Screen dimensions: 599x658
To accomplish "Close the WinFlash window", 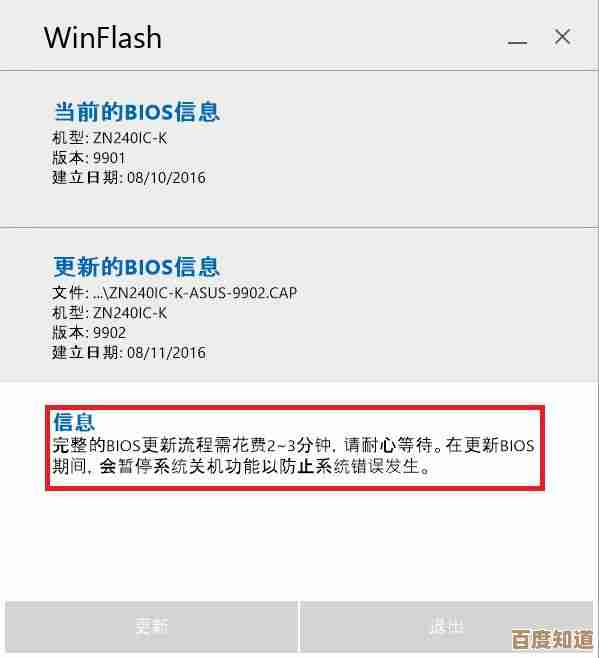I will coord(562,37).
